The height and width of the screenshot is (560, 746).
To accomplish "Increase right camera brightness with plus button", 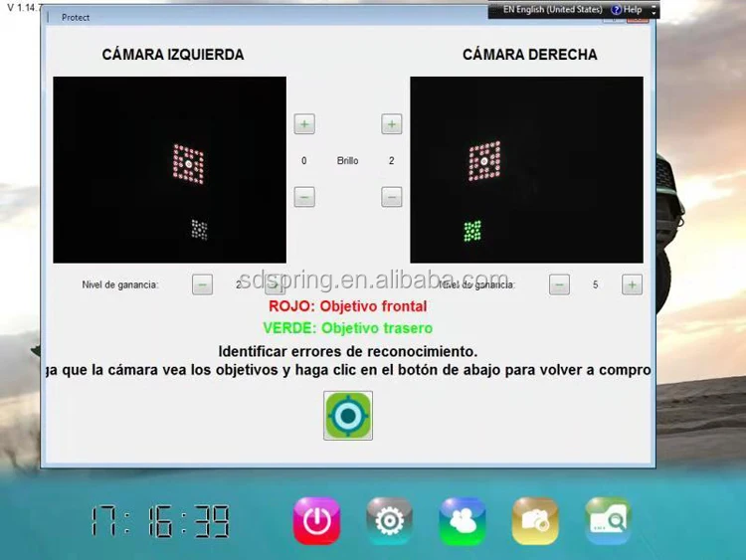I will click(x=392, y=124).
